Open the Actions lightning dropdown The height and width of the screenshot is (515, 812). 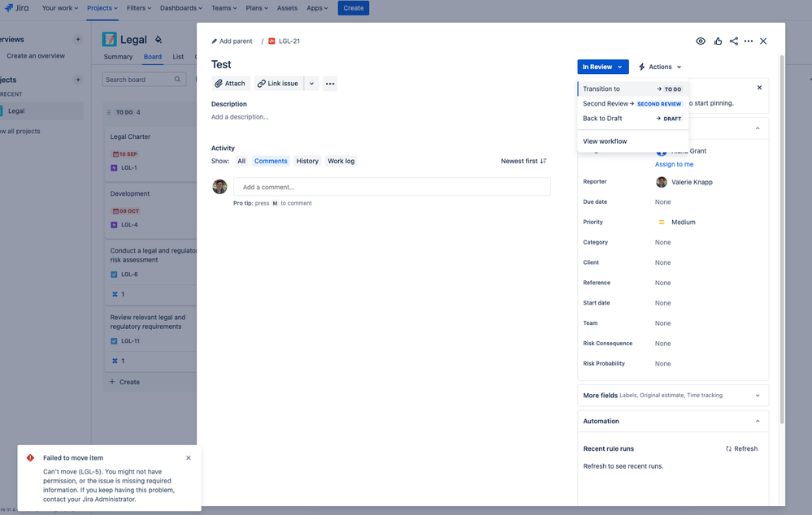[660, 67]
